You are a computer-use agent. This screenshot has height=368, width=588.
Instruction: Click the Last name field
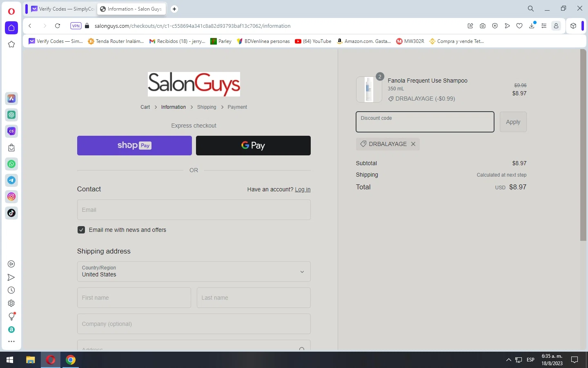(x=254, y=298)
